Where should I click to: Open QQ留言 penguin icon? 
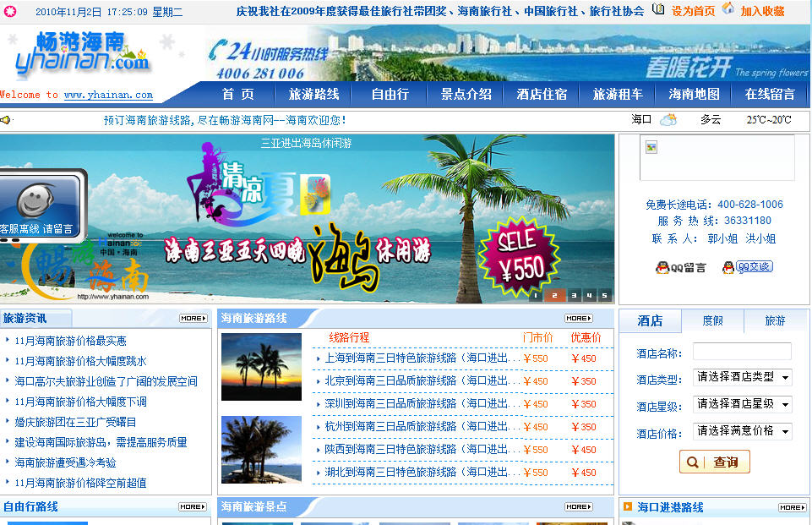(663, 267)
